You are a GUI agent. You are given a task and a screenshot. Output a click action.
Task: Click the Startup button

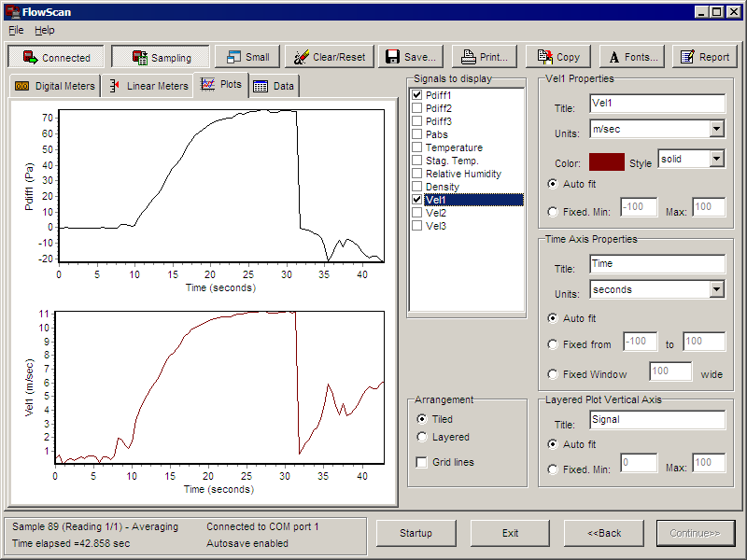(416, 533)
